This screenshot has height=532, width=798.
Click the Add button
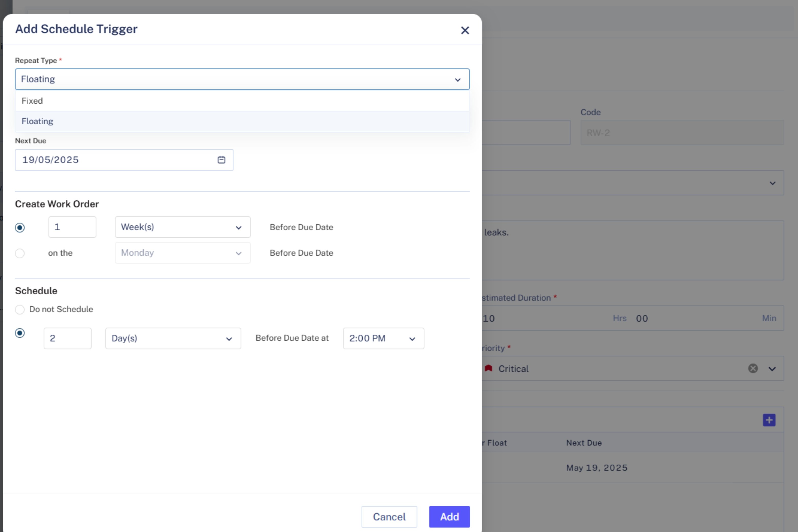[449, 517]
